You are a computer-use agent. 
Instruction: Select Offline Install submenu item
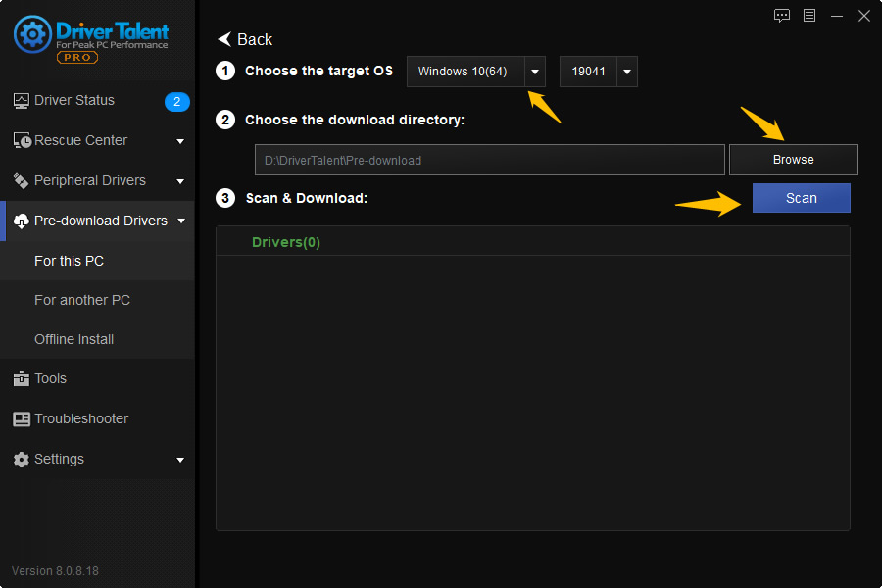(x=97, y=340)
